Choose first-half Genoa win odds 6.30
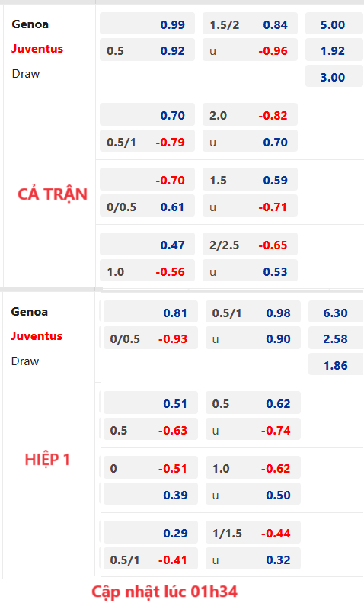This screenshot has width=364, height=603. click(x=336, y=313)
